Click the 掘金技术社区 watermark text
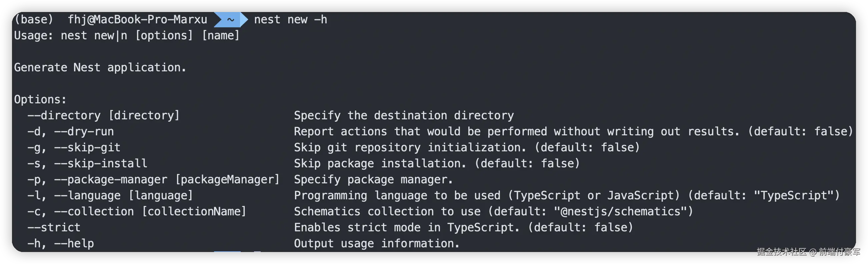The width and height of the screenshot is (868, 264). click(x=781, y=252)
